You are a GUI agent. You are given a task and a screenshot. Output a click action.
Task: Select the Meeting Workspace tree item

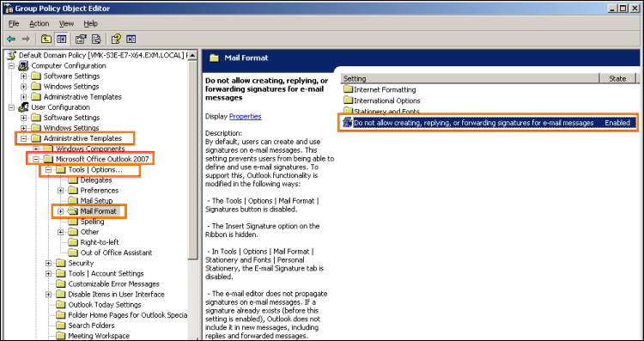click(99, 336)
